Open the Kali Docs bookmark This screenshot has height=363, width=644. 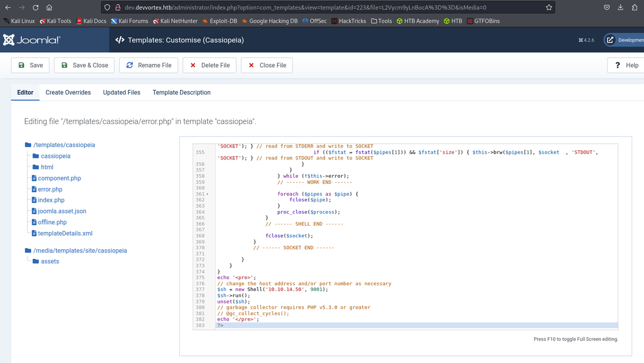(91, 21)
